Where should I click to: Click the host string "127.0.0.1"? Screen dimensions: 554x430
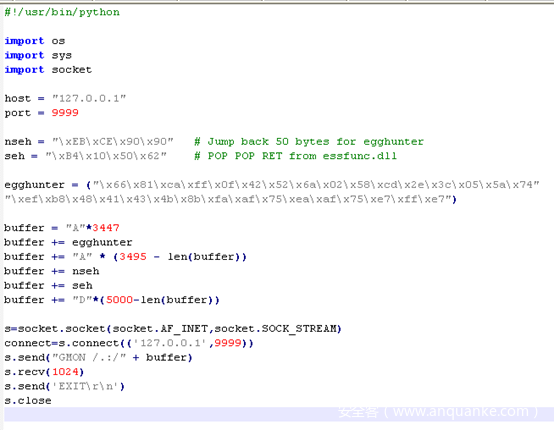pos(89,98)
